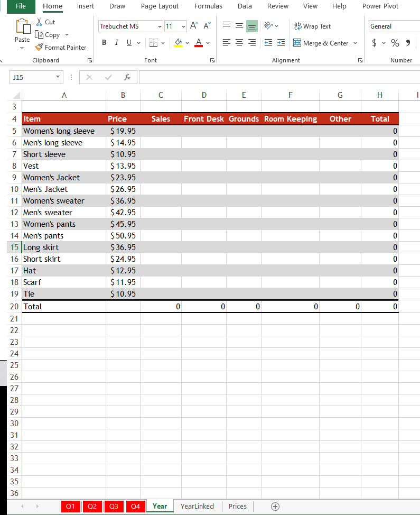Apply Percent Style format
Image resolution: width=420 pixels, height=515 pixels.
pyautogui.click(x=395, y=43)
